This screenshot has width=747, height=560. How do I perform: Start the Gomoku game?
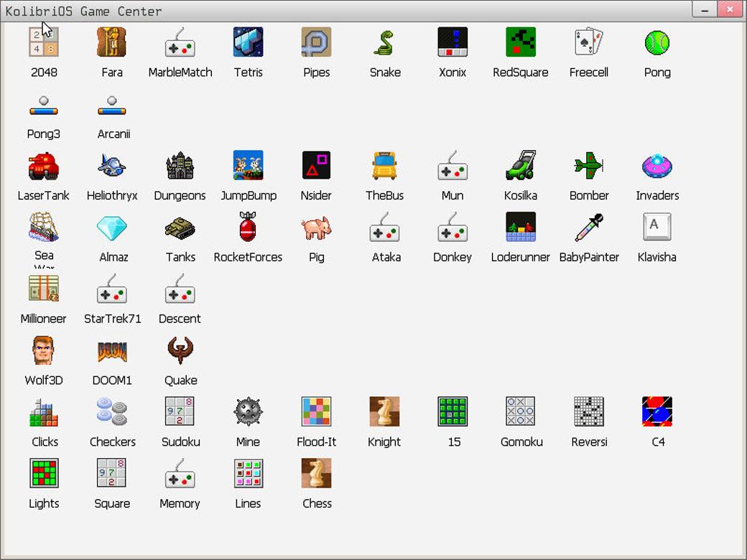point(521,411)
